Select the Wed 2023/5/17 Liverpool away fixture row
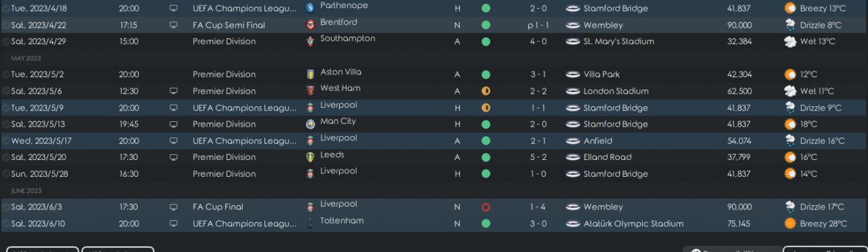 [434, 141]
